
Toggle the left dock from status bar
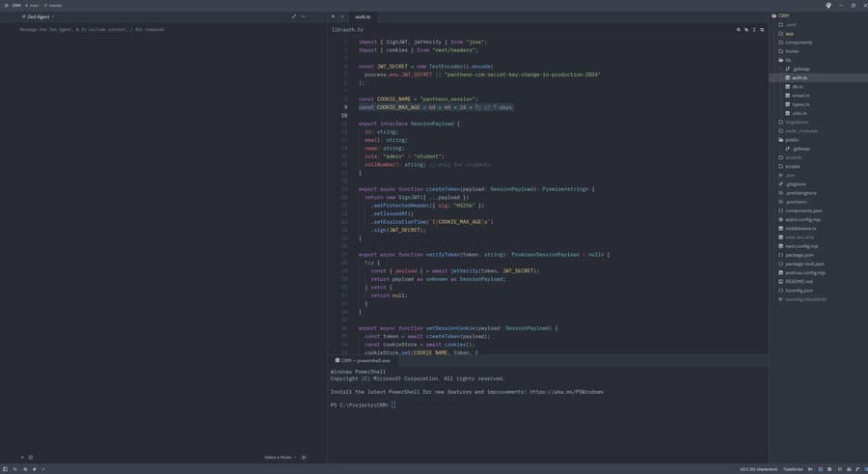tap(5, 469)
